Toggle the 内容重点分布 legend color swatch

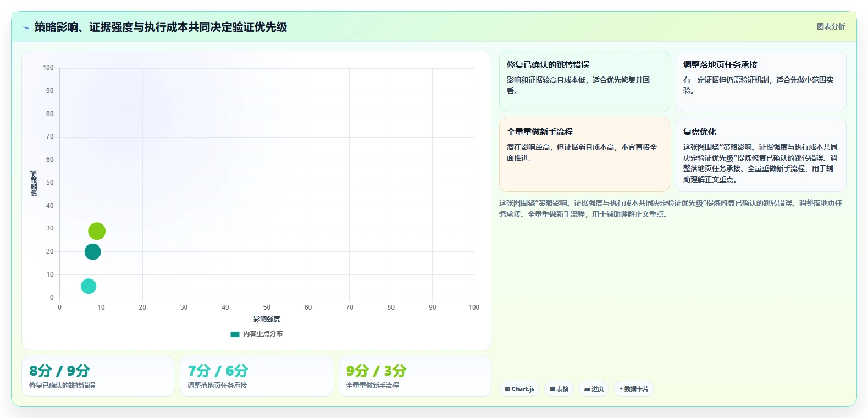235,334
